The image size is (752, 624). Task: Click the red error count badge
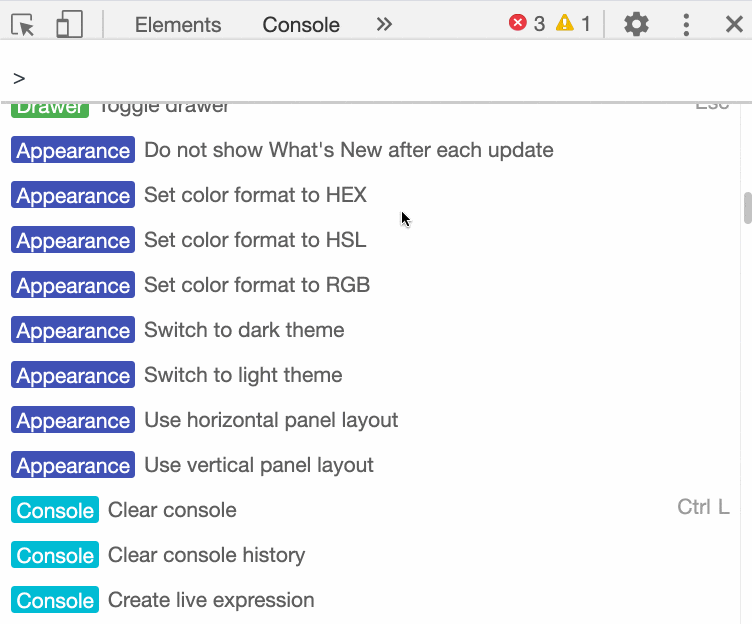click(527, 24)
